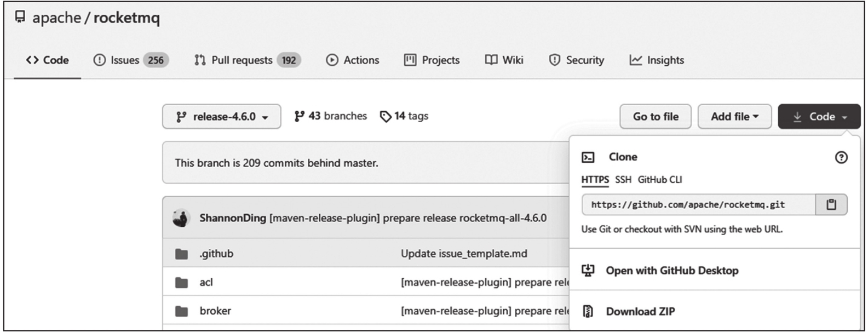Open ShannonDing's profile link

pyautogui.click(x=233, y=218)
